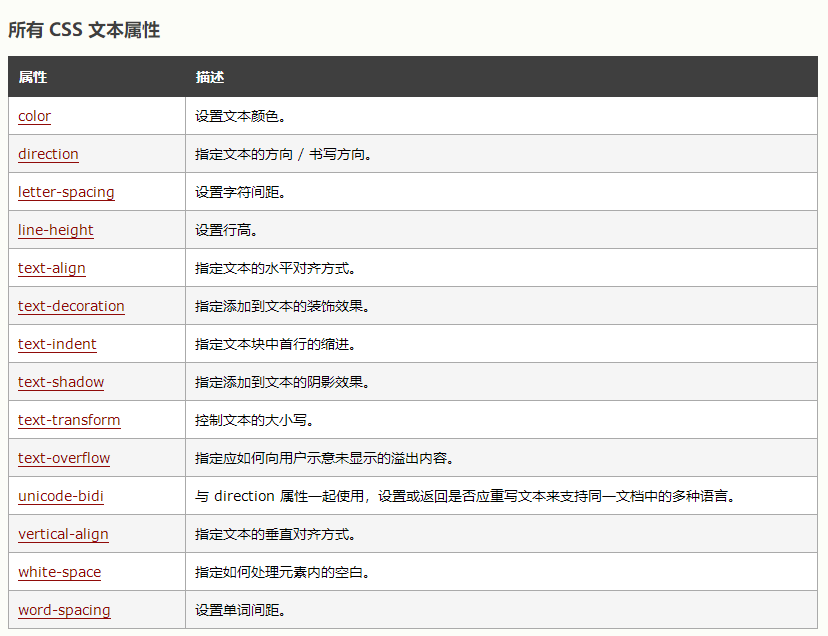Screen dimensions: 828x636
Task: Open the word-spacing property link
Action: point(64,610)
